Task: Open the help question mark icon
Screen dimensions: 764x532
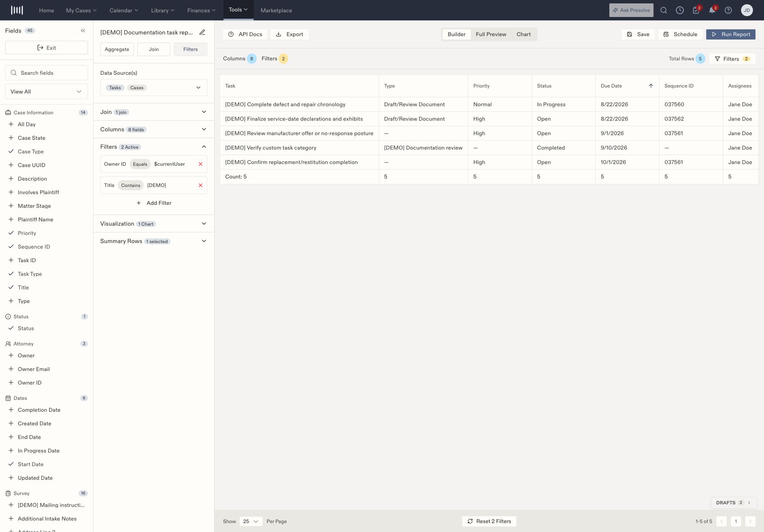Action: coord(728,10)
